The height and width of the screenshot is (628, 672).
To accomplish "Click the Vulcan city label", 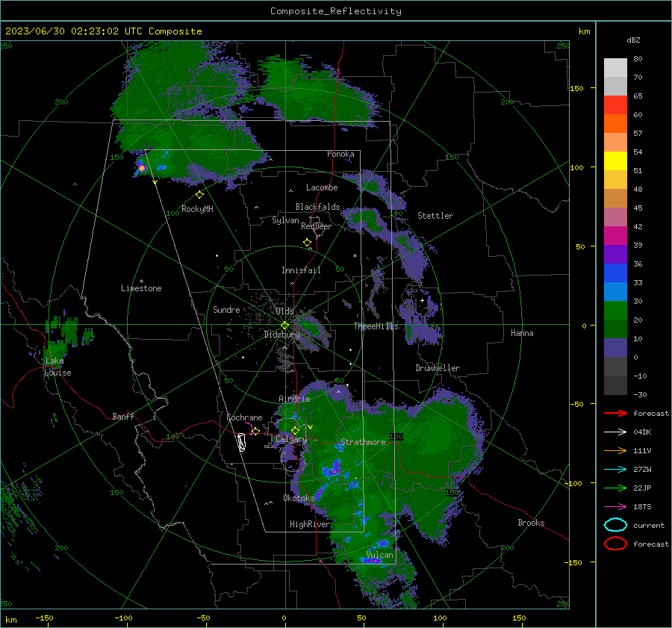I will click(379, 555).
